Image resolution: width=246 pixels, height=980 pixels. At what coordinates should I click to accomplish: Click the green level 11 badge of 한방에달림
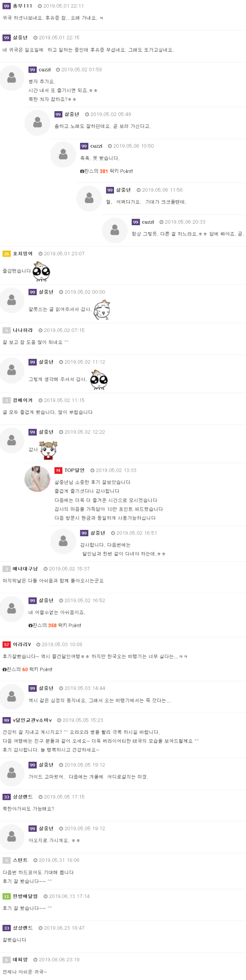pos(7,897)
